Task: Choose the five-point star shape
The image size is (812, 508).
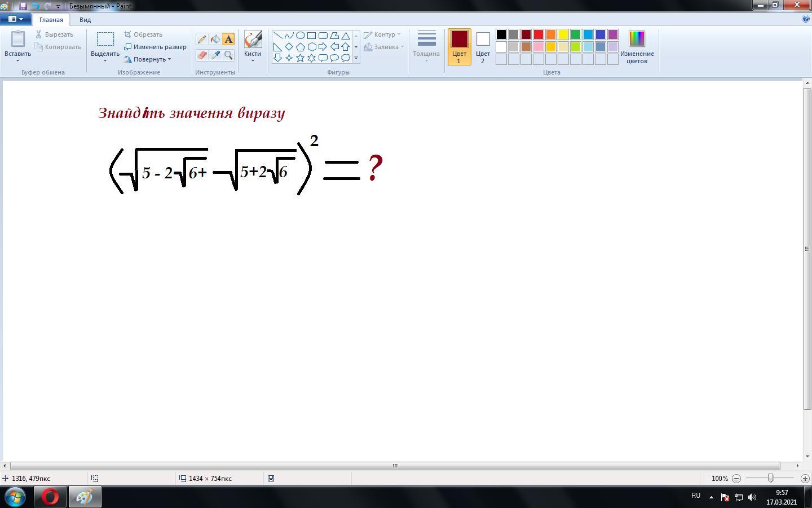Action: (x=300, y=58)
